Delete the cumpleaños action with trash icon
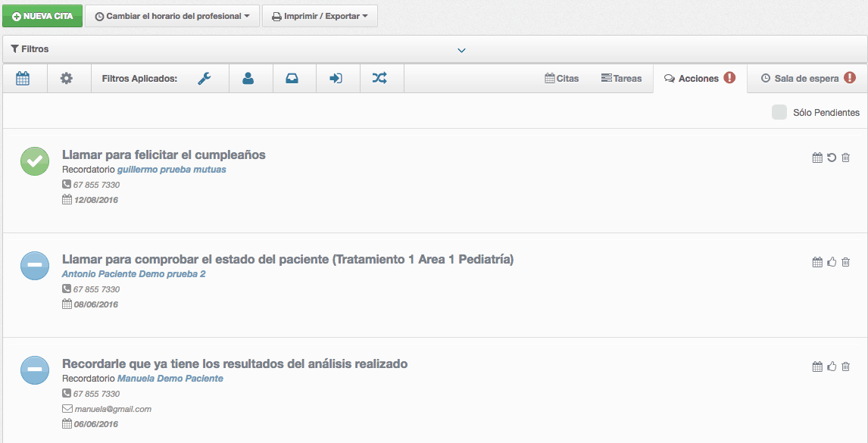This screenshot has height=443, width=868. coord(845,158)
